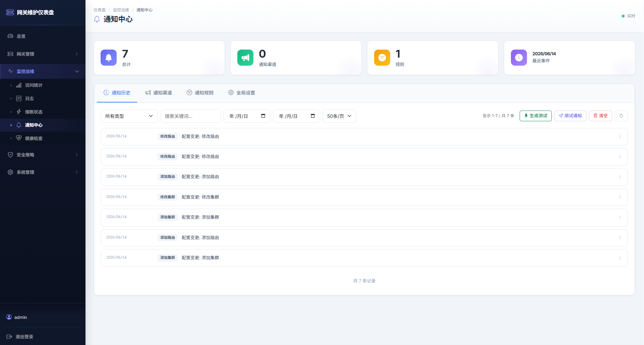Click the gateway dashboard logo icon
The width and height of the screenshot is (644, 345).
(x=10, y=12)
